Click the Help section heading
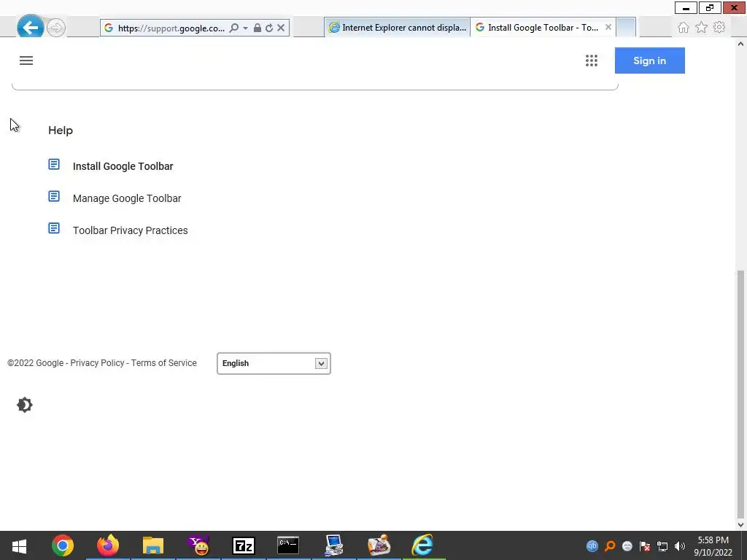Image resolution: width=747 pixels, height=560 pixels. [61, 131]
